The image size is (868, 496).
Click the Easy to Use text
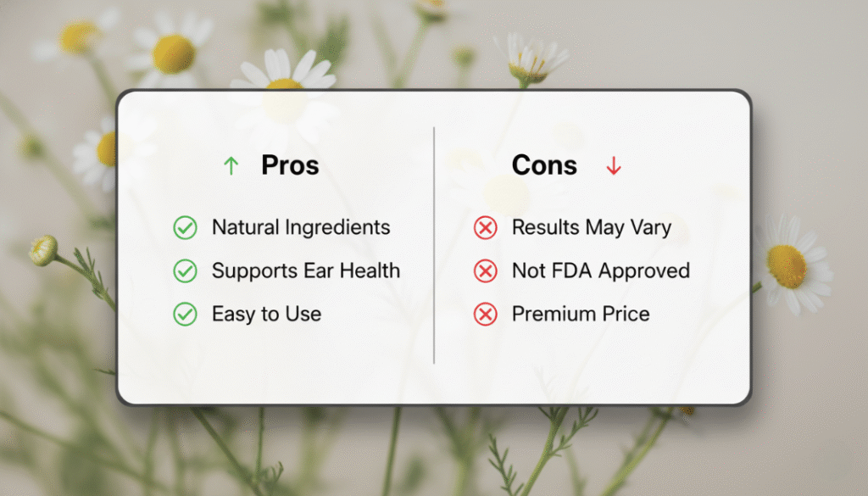click(266, 315)
